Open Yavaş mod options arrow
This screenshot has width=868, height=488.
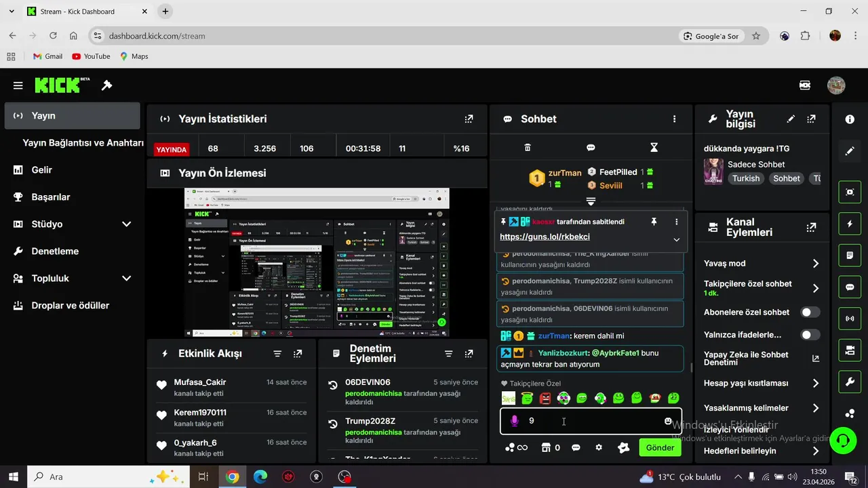click(816, 264)
